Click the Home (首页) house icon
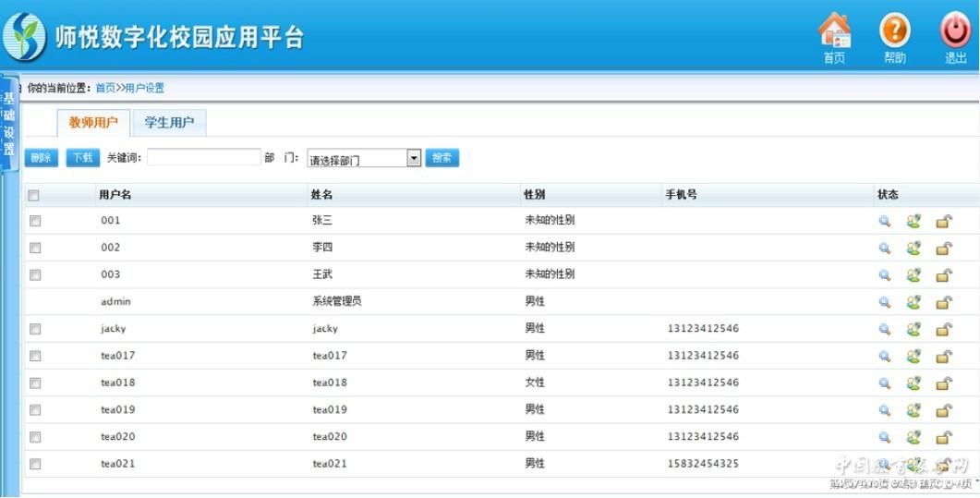Viewport: 980px width, 498px height. (x=834, y=32)
